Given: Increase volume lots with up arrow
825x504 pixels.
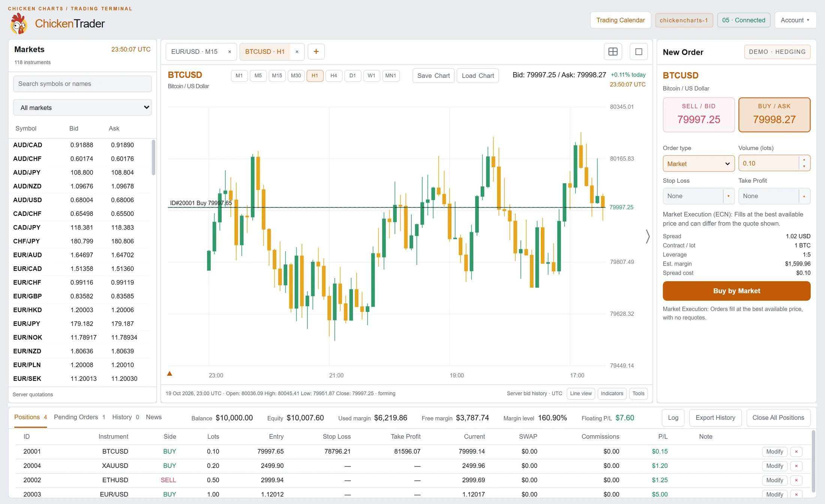Looking at the screenshot, I should pyautogui.click(x=804, y=160).
